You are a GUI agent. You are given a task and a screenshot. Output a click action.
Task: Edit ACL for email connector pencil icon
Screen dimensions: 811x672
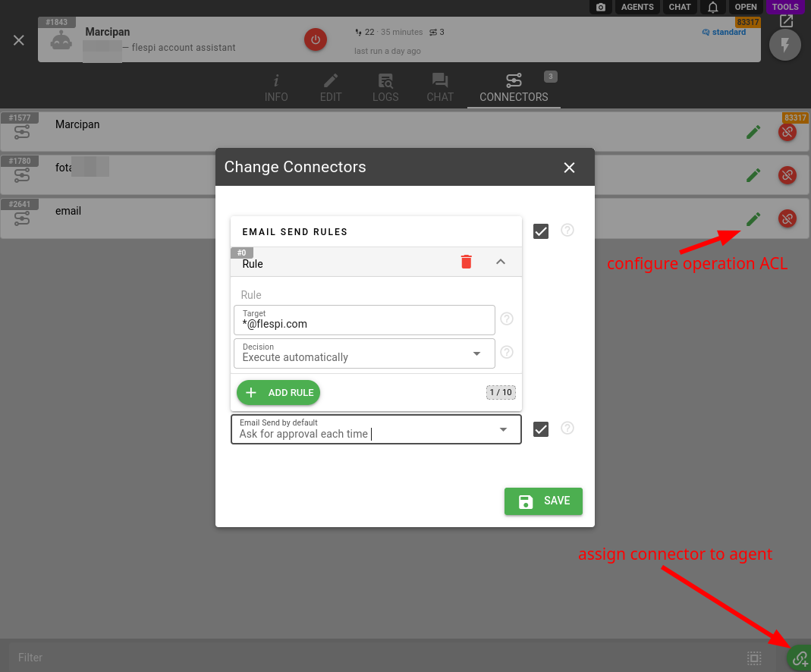(753, 219)
